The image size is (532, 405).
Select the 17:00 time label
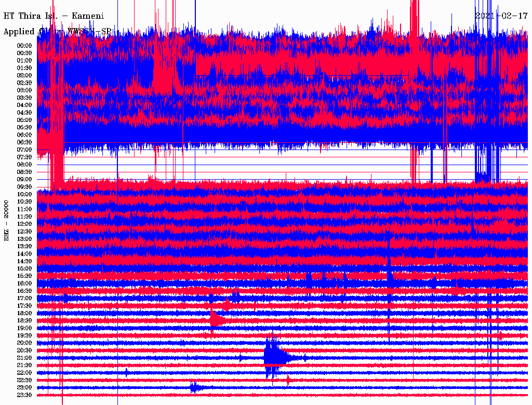pyautogui.click(x=24, y=299)
